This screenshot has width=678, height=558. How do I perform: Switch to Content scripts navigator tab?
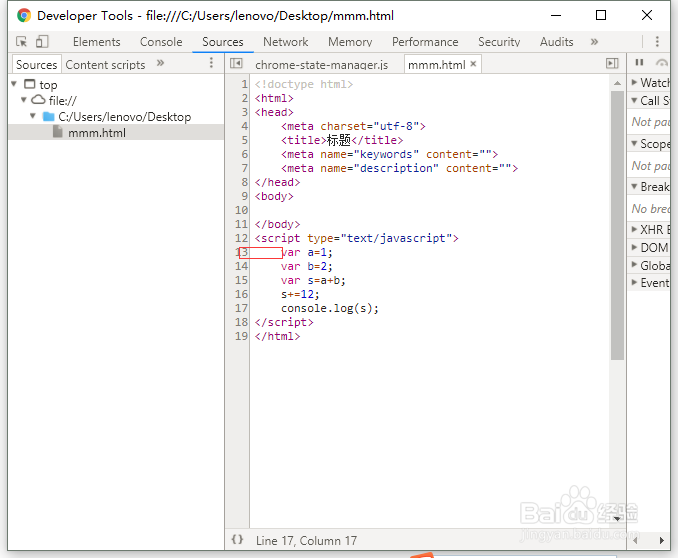[105, 64]
